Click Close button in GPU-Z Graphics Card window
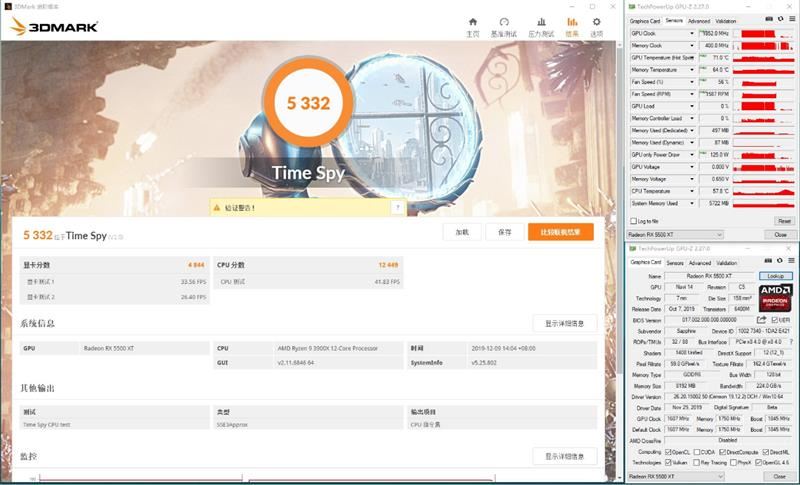 point(780,476)
